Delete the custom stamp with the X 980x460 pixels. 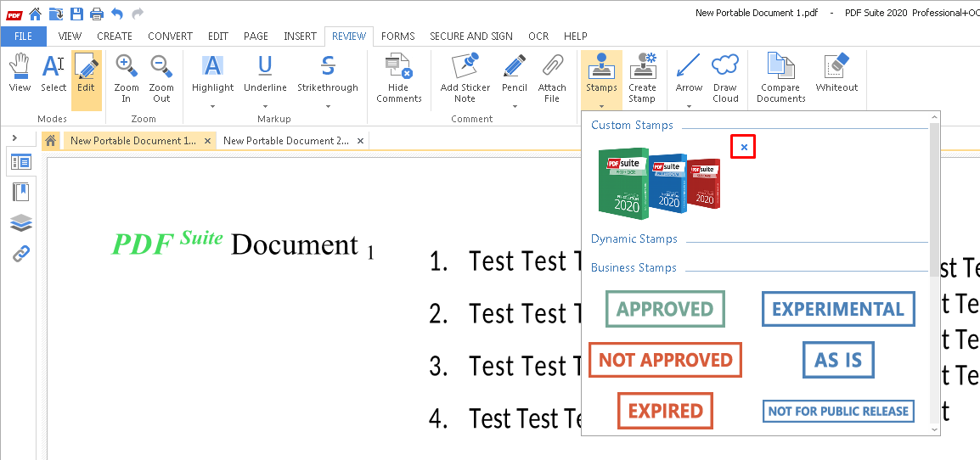point(744,147)
